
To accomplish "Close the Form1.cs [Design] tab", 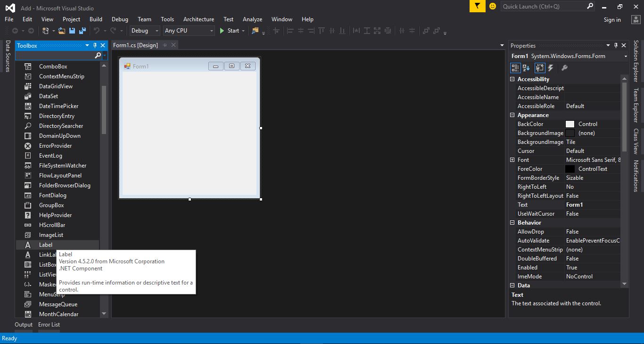I will coord(173,45).
